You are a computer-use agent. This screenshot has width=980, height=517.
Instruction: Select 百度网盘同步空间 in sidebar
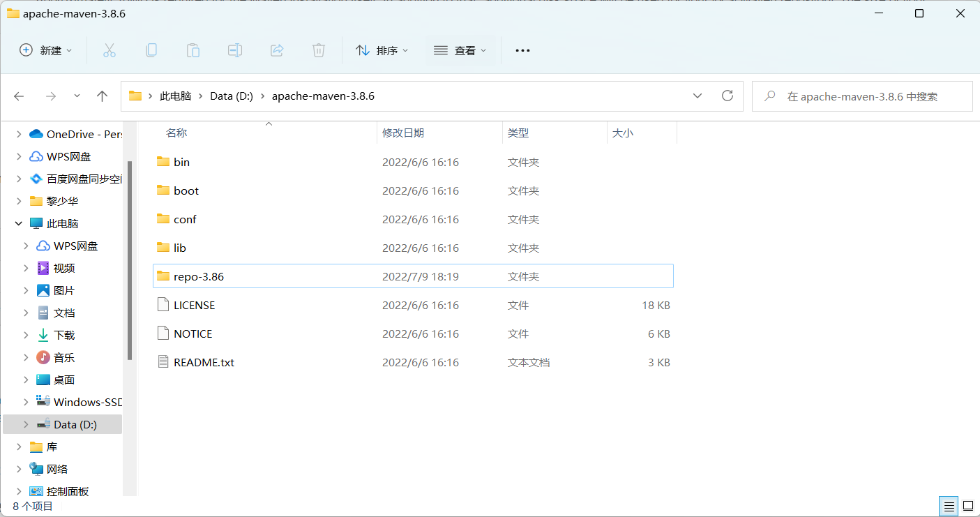pos(76,179)
